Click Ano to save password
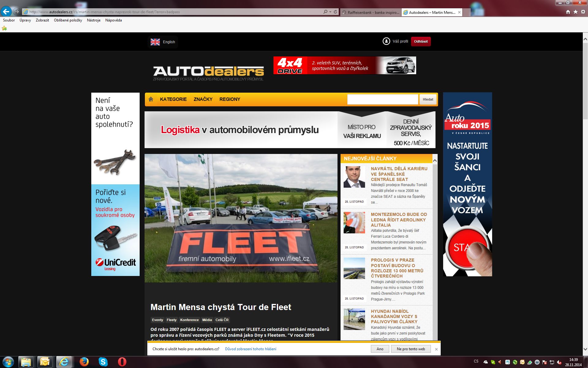 pyautogui.click(x=380, y=349)
